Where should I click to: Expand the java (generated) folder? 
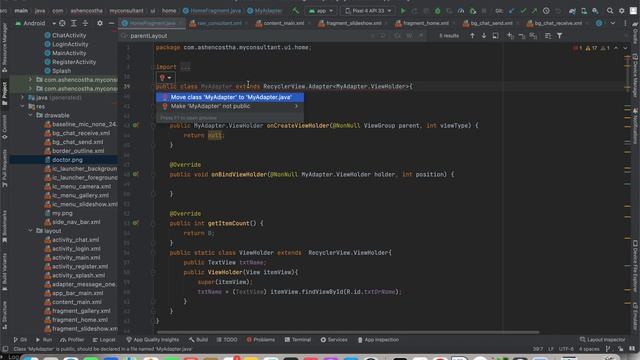click(x=22, y=98)
